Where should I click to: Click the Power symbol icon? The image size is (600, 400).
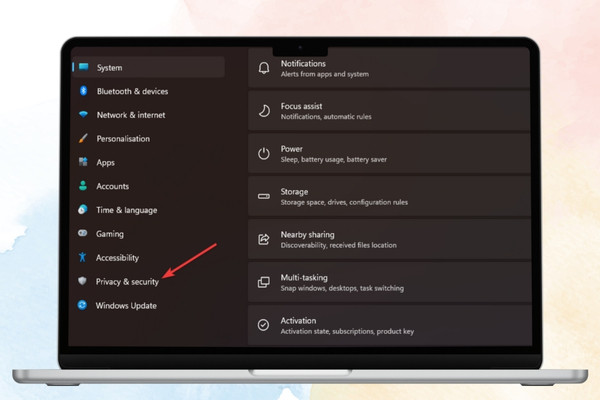[x=264, y=153]
